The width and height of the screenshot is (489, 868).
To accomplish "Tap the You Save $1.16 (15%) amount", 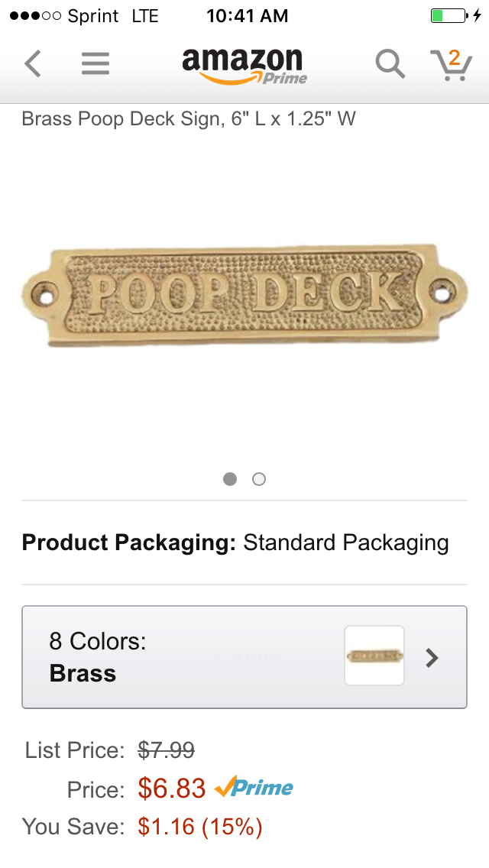I will [x=200, y=826].
